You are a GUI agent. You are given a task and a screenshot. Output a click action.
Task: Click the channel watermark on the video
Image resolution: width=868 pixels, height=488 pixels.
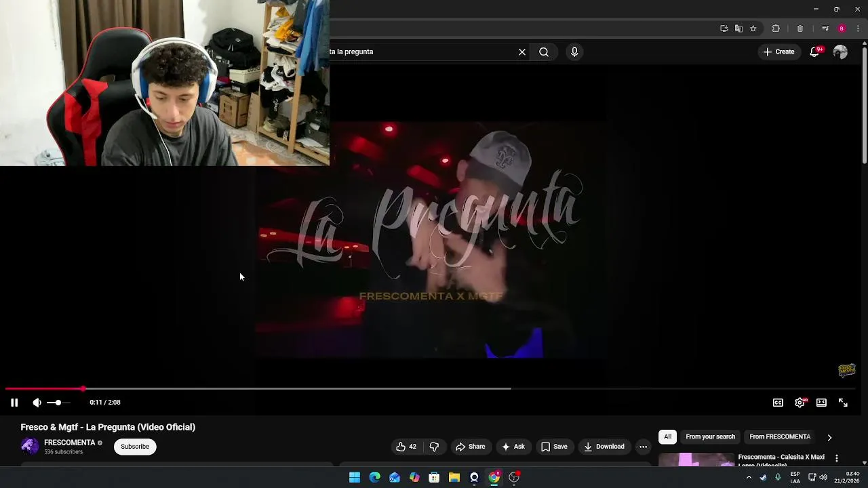coord(847,370)
